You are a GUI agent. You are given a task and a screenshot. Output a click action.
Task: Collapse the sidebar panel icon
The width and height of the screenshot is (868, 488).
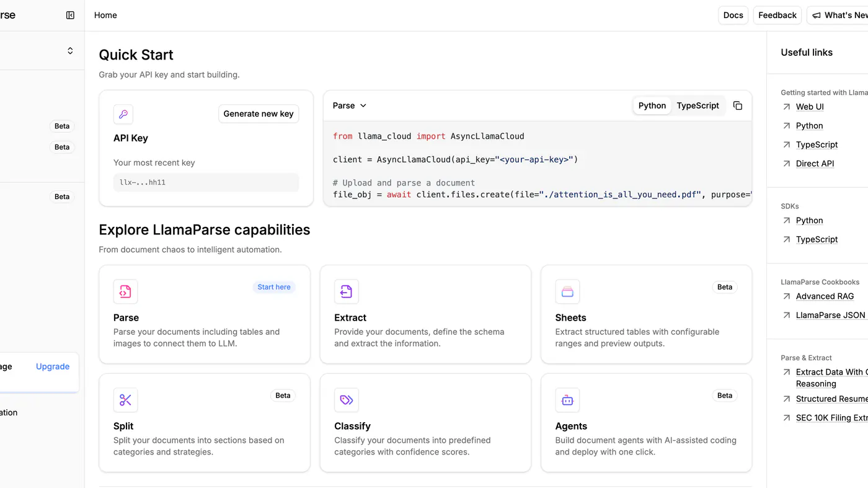coord(70,15)
